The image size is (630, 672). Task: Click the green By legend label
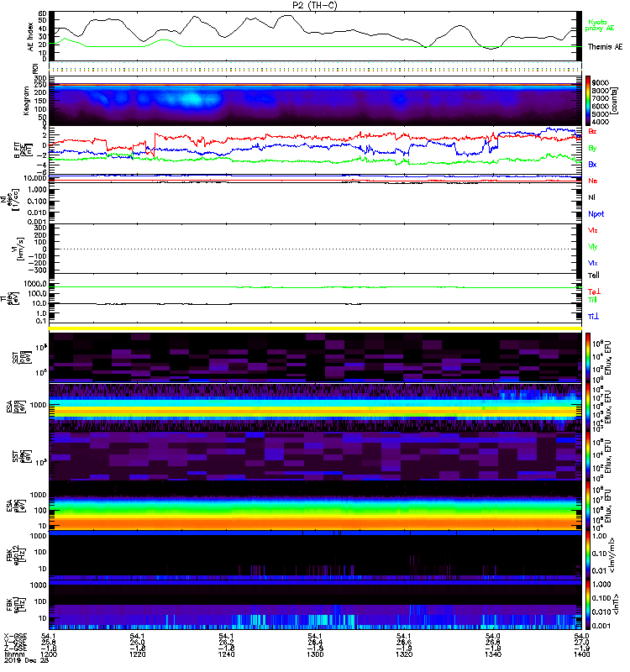[592, 149]
